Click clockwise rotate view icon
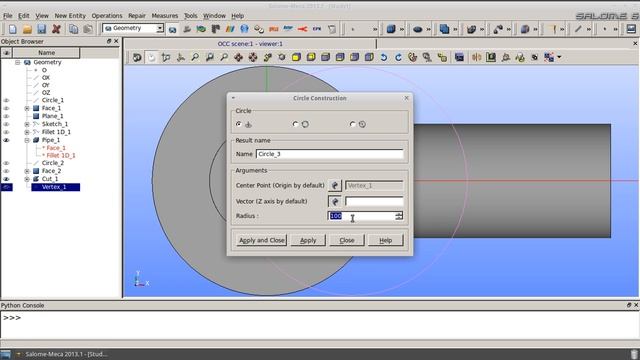 pos(398,58)
